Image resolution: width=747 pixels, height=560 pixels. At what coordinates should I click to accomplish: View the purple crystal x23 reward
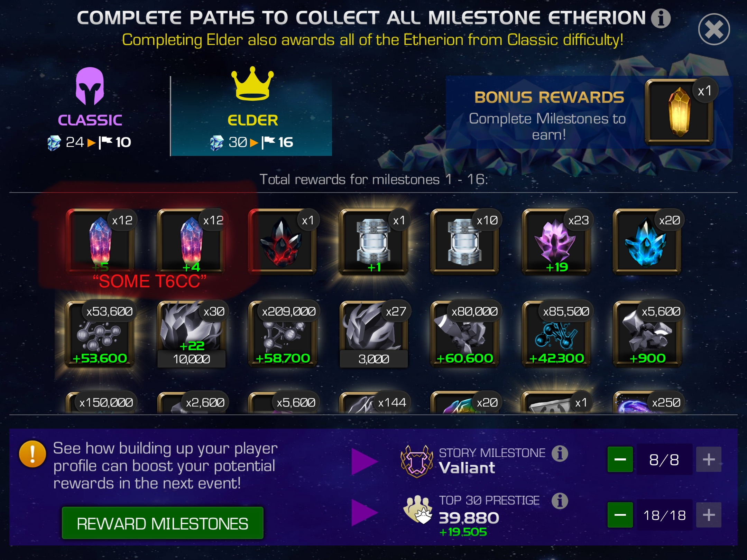click(x=556, y=242)
